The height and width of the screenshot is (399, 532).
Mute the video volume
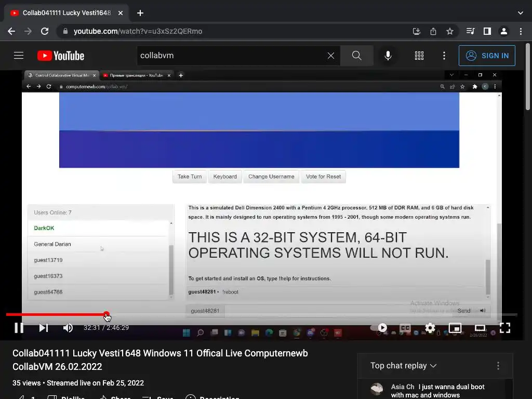coord(68,328)
